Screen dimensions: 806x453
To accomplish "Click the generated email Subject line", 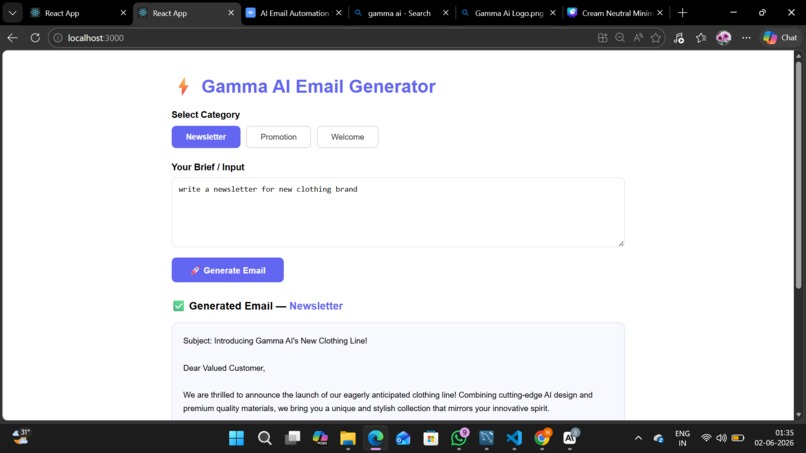I will click(275, 341).
